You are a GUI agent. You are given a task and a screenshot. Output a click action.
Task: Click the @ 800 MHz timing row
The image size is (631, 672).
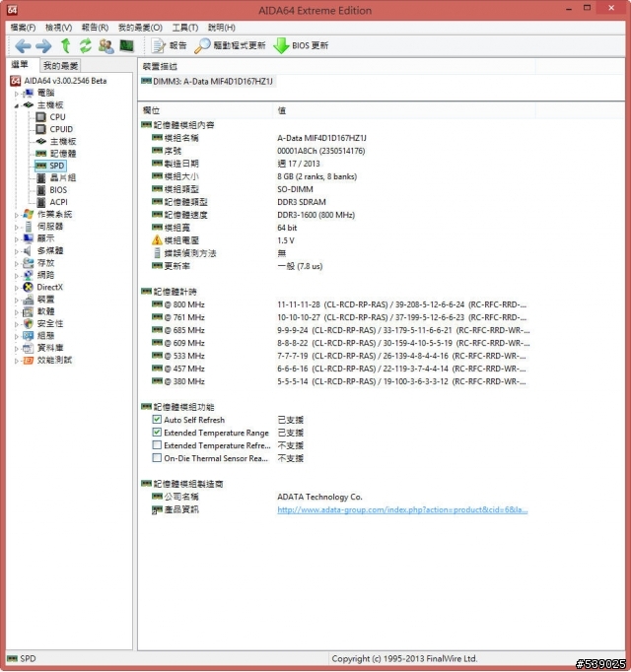point(339,304)
